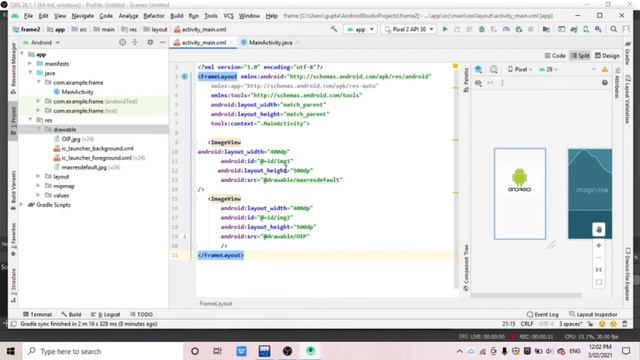
Task: Open the API 29 version dropdown
Action: (549, 69)
